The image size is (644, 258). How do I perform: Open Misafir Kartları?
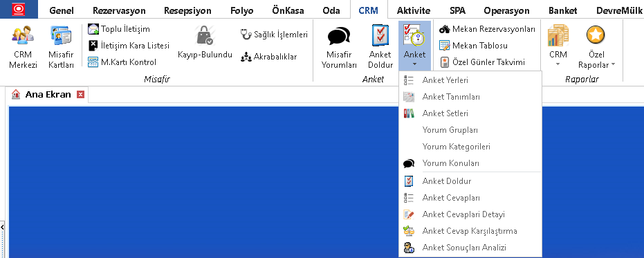[61, 47]
